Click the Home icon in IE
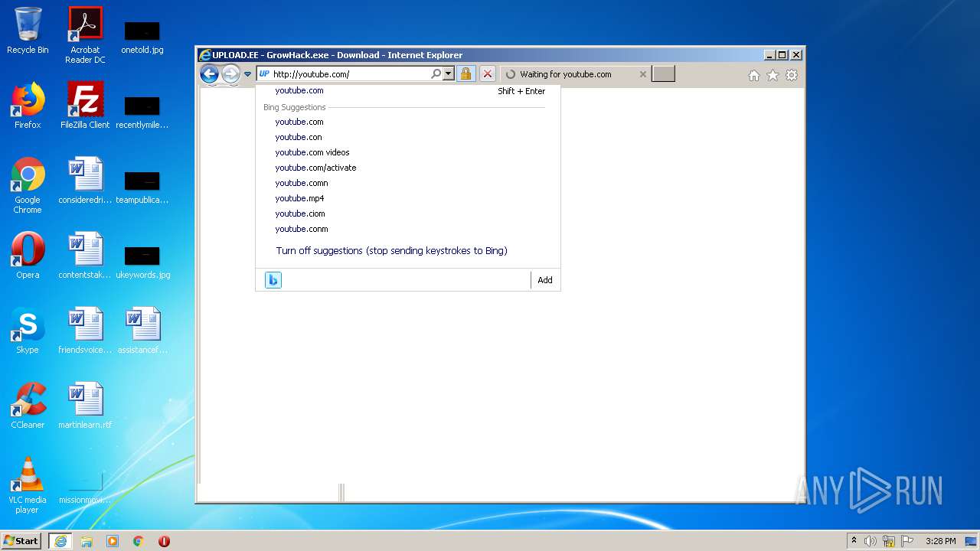The width and height of the screenshot is (980, 551). click(754, 75)
